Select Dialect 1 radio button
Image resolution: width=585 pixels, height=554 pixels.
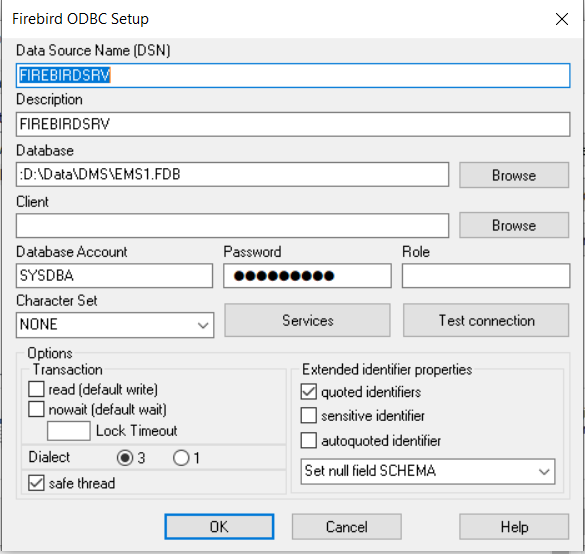[181, 458]
